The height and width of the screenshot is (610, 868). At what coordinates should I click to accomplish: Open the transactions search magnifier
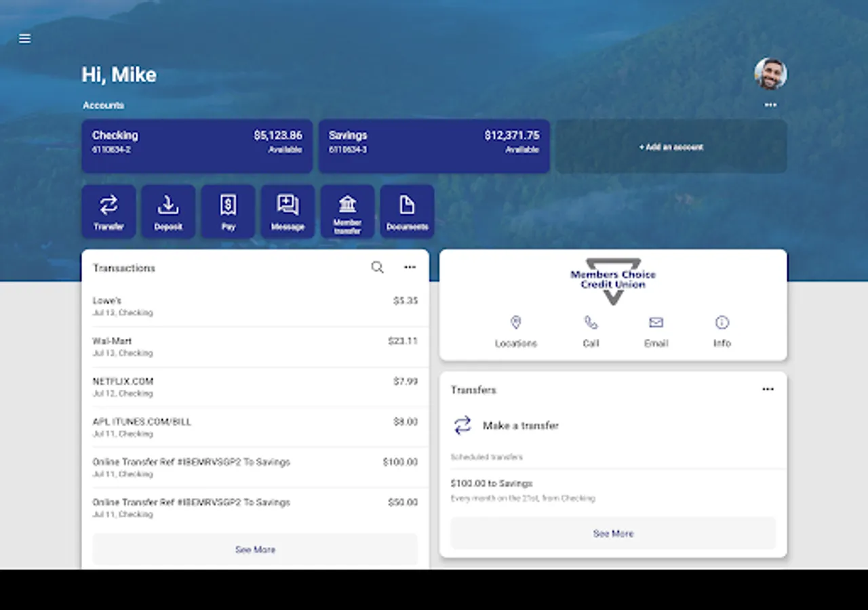377,267
